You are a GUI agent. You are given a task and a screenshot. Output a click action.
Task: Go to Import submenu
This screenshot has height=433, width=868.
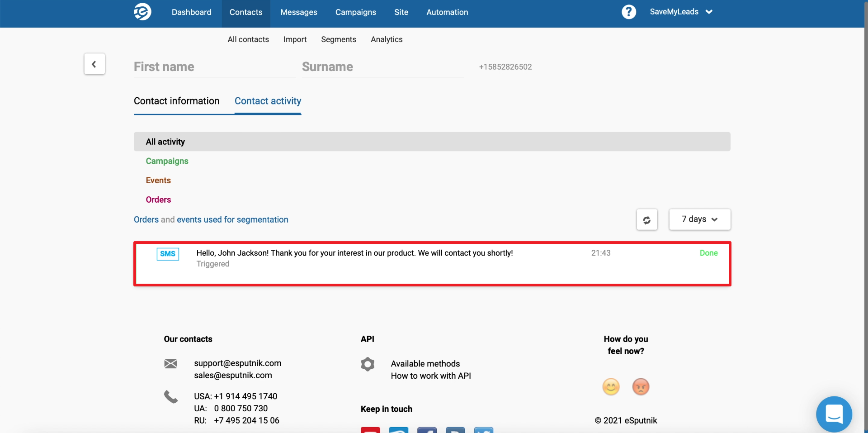(x=295, y=39)
